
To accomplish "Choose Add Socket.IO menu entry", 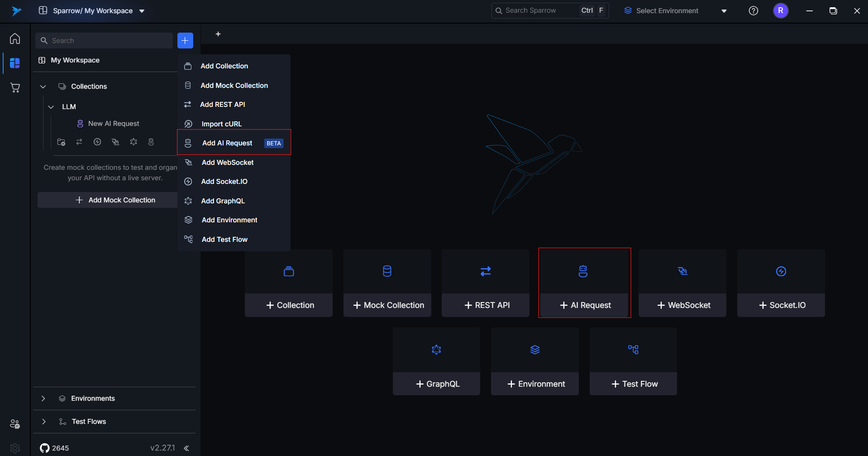I will pyautogui.click(x=234, y=182).
